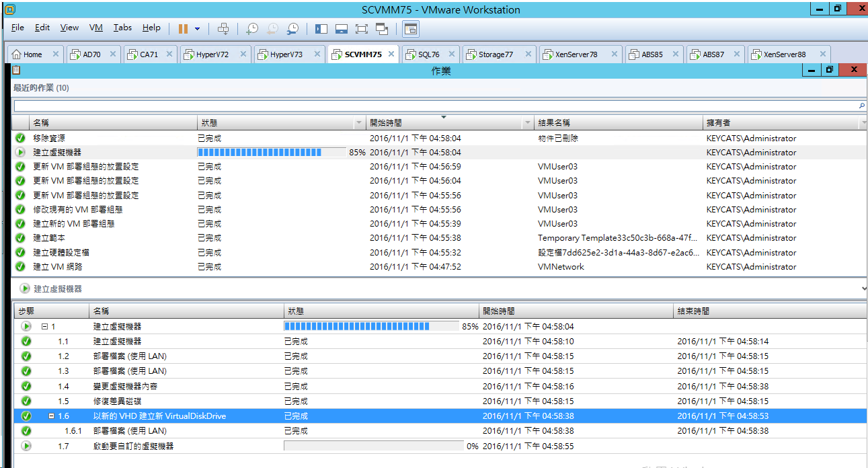Open the 擁有者 column filter dropdown
Viewport: 868px width, 468px height.
(863, 123)
